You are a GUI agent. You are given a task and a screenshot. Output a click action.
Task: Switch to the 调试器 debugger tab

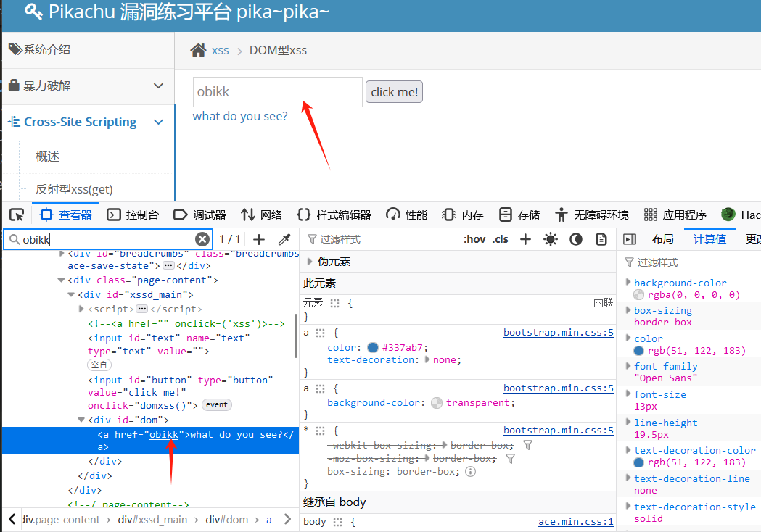coord(199,215)
